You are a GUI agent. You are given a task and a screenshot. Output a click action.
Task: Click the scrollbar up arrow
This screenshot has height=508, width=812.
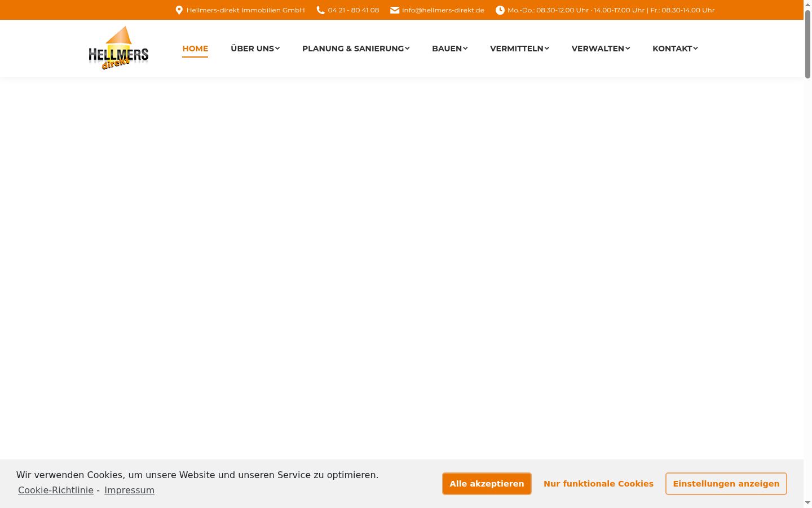coord(807,5)
